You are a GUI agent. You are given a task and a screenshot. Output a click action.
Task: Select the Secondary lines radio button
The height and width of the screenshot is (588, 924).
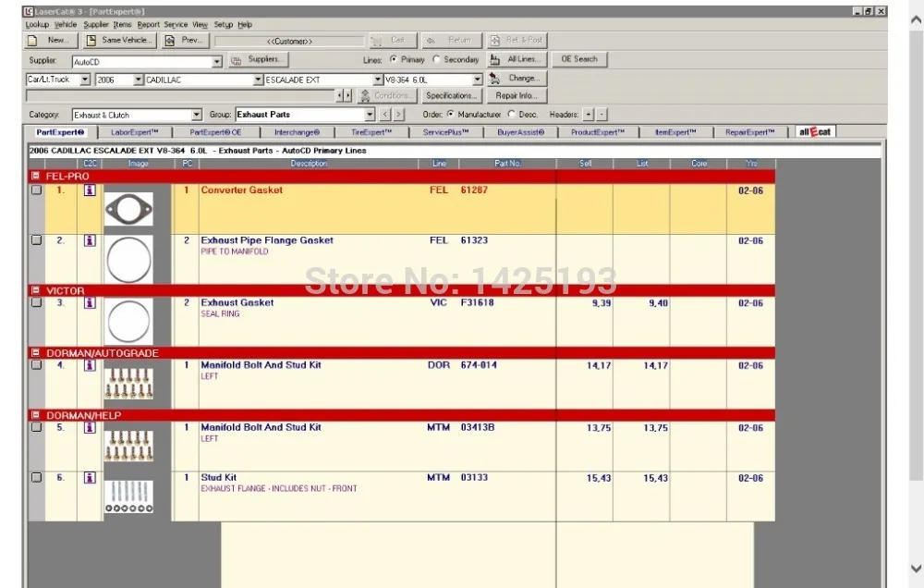tap(436, 59)
